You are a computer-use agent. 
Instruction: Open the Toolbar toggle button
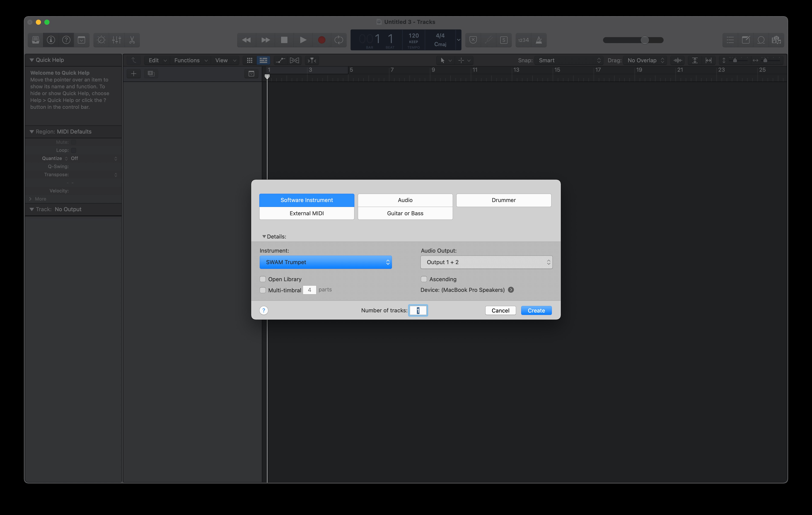click(x=82, y=40)
